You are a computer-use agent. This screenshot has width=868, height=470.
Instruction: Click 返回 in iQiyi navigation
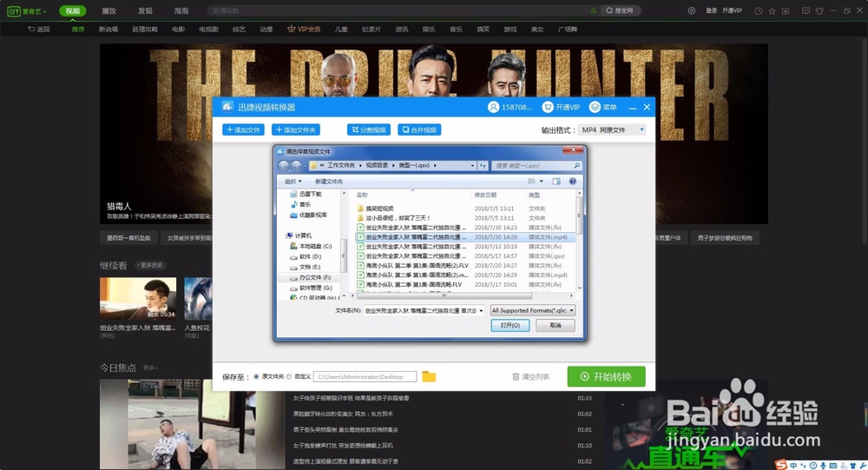[39, 30]
